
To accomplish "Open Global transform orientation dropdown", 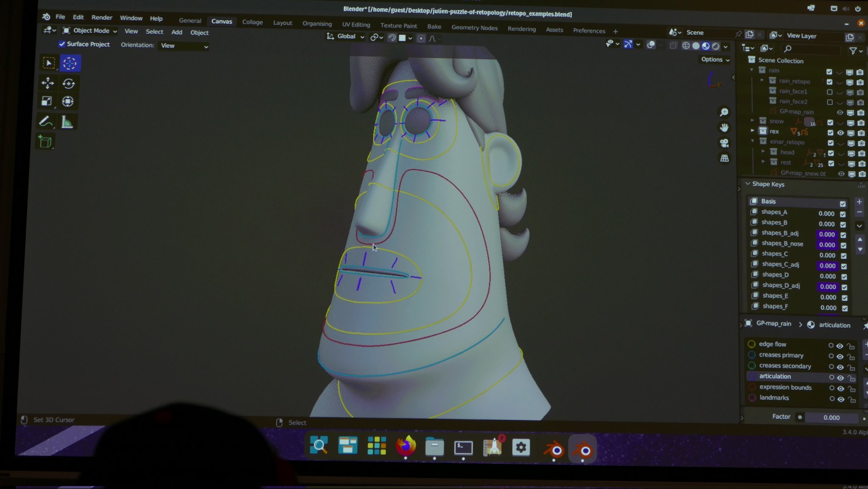I will click(x=346, y=36).
